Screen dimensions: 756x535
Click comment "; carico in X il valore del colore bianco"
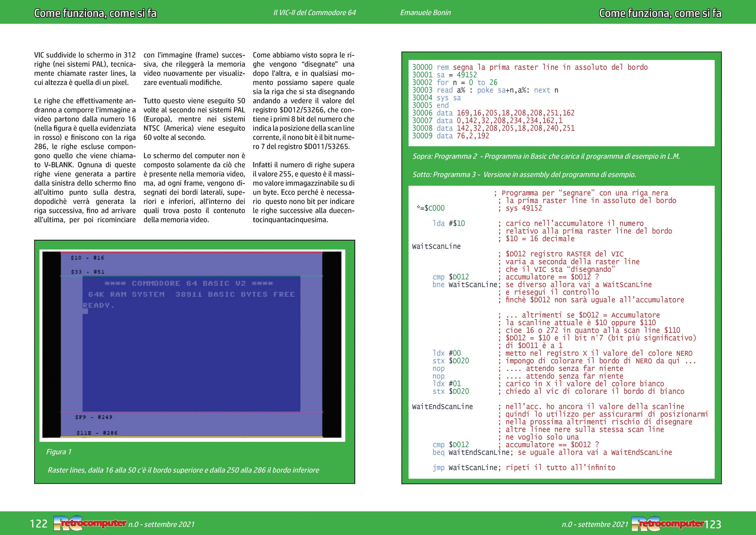[581, 384]
